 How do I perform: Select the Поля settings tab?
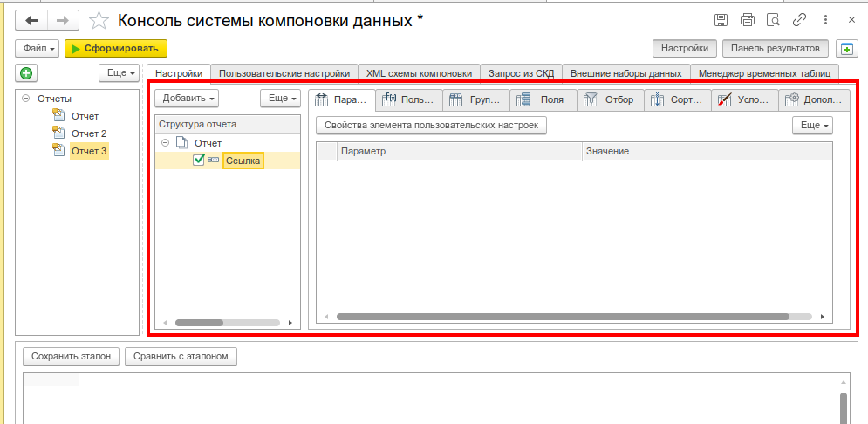pos(543,100)
